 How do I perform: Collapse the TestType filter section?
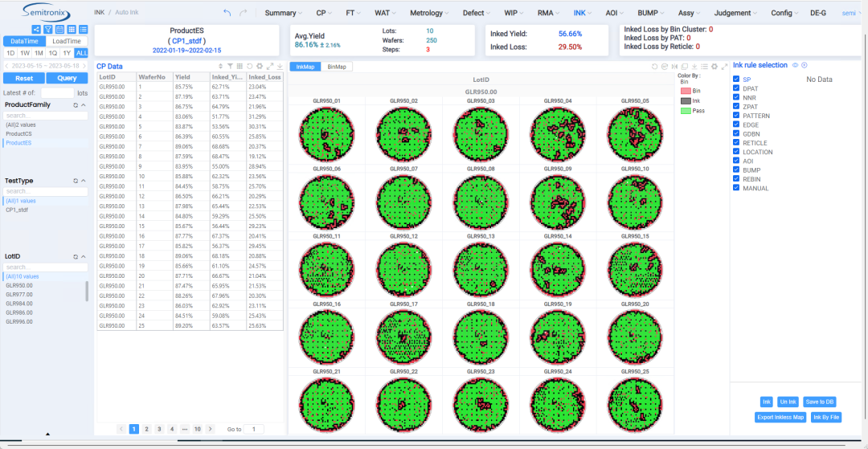point(84,181)
